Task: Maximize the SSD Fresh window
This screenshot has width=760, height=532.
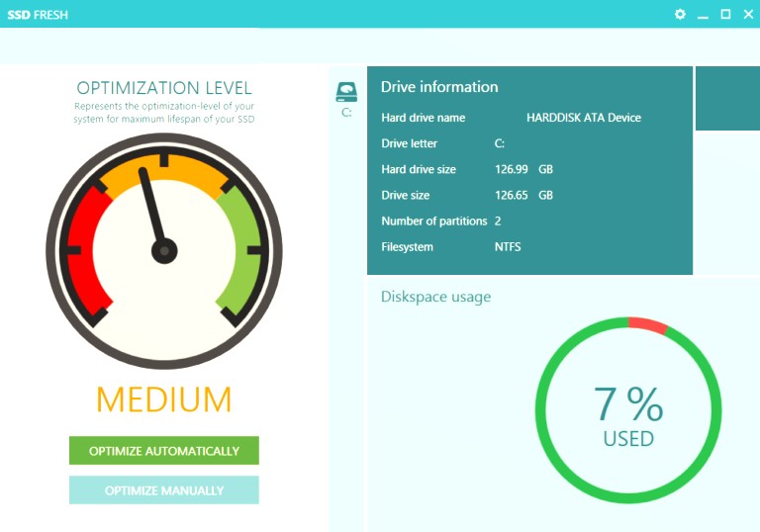Action: click(x=725, y=14)
